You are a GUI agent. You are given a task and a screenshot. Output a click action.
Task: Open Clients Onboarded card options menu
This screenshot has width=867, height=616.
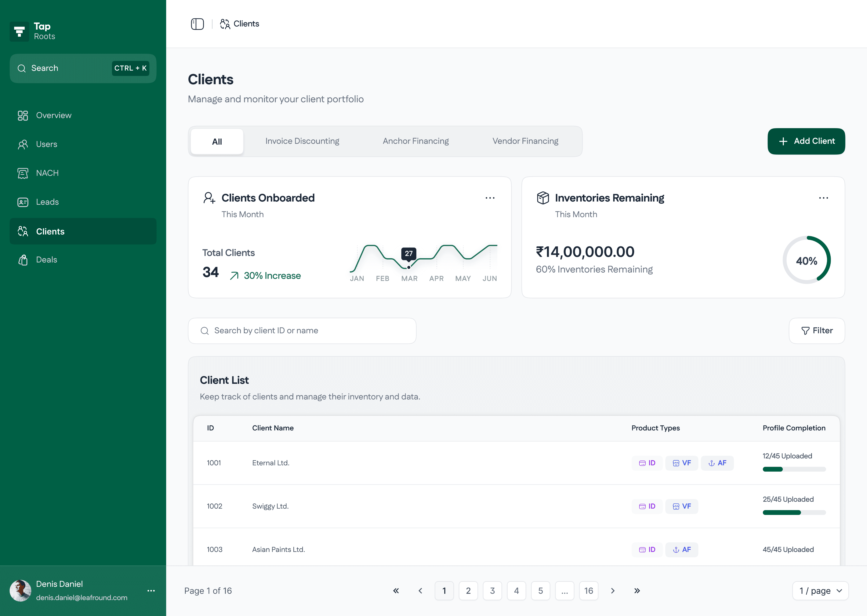point(490,198)
